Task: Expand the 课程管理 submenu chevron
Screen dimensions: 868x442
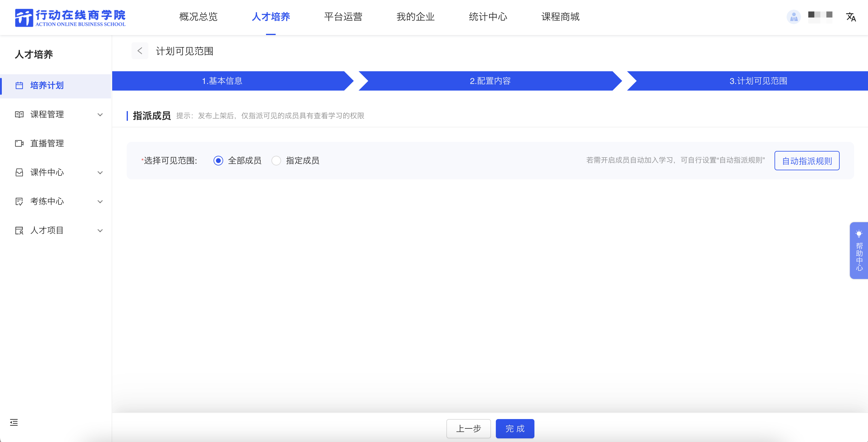Action: (100, 115)
